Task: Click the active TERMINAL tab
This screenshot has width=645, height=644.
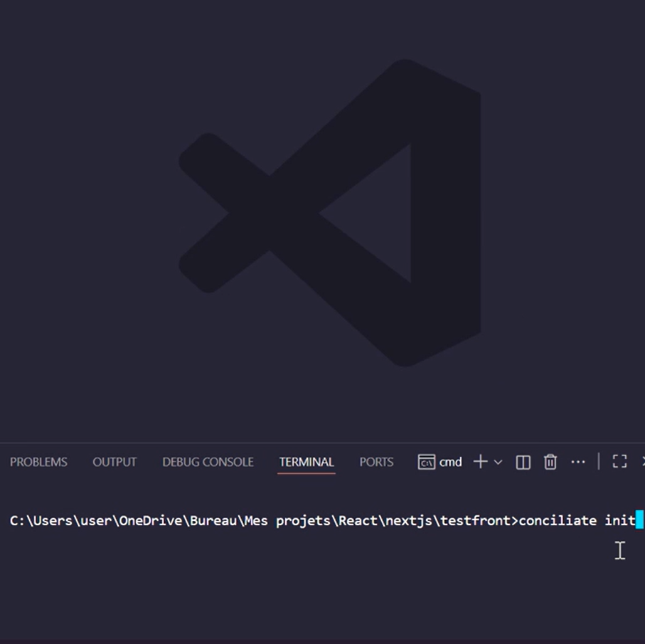Action: tap(306, 462)
